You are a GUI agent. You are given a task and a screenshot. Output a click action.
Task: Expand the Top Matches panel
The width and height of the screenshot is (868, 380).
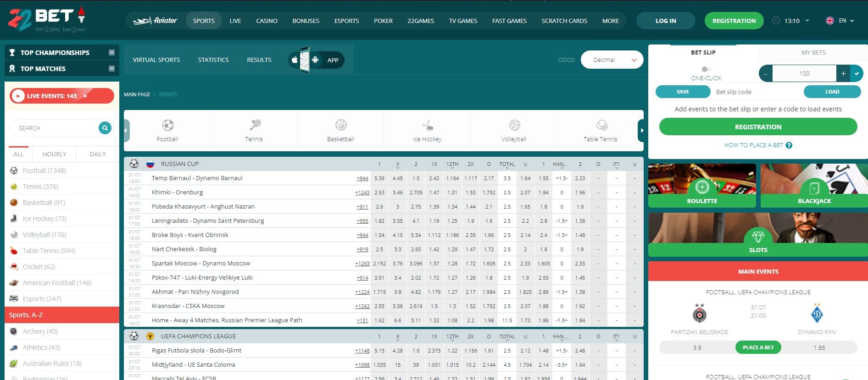pyautogui.click(x=111, y=69)
